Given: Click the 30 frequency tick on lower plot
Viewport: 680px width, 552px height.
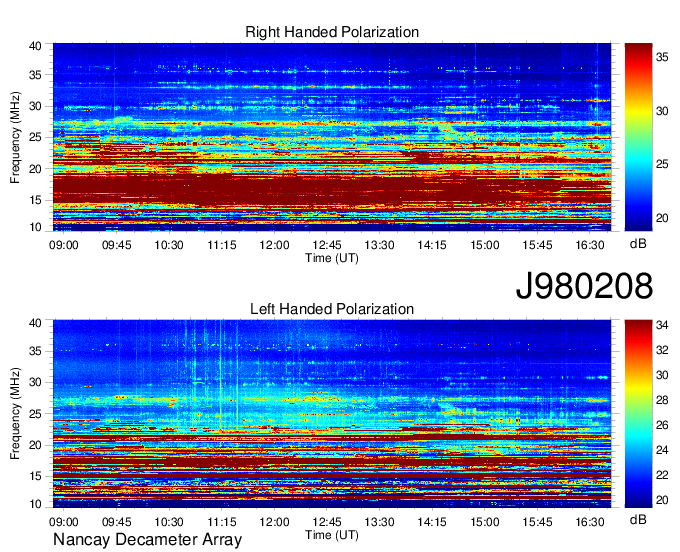Looking at the screenshot, I should point(36,382).
